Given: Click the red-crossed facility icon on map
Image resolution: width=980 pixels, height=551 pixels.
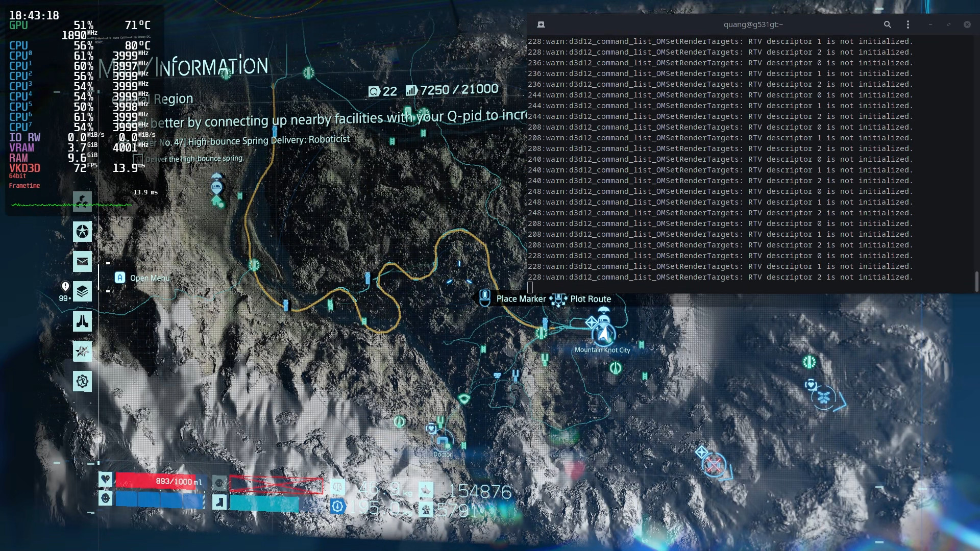Looking at the screenshot, I should pyautogui.click(x=714, y=465).
